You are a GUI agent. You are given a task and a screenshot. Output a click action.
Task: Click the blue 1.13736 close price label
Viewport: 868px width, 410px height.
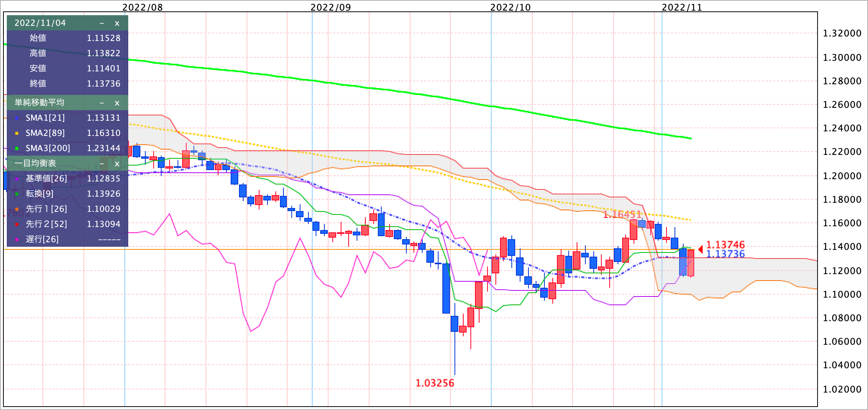point(725,254)
